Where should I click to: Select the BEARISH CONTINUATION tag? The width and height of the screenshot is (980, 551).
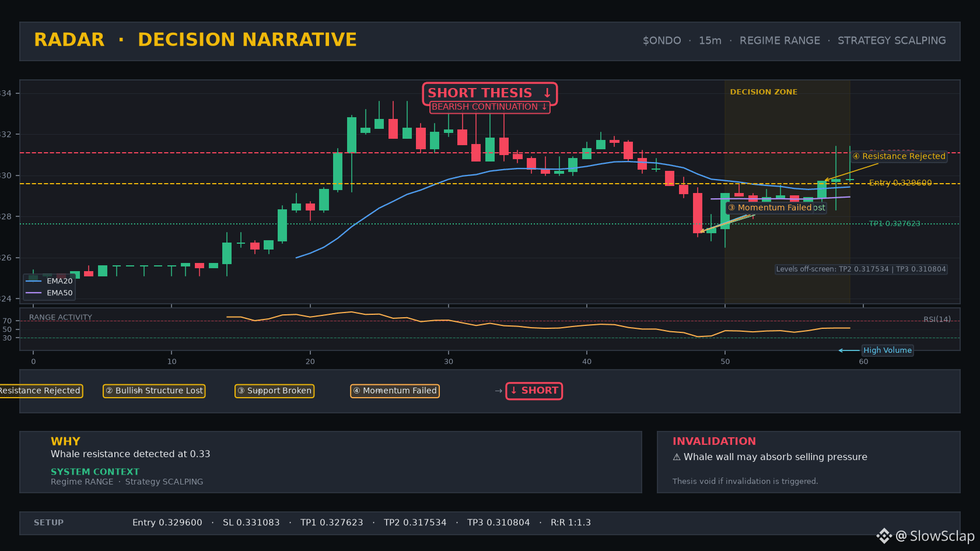point(489,107)
